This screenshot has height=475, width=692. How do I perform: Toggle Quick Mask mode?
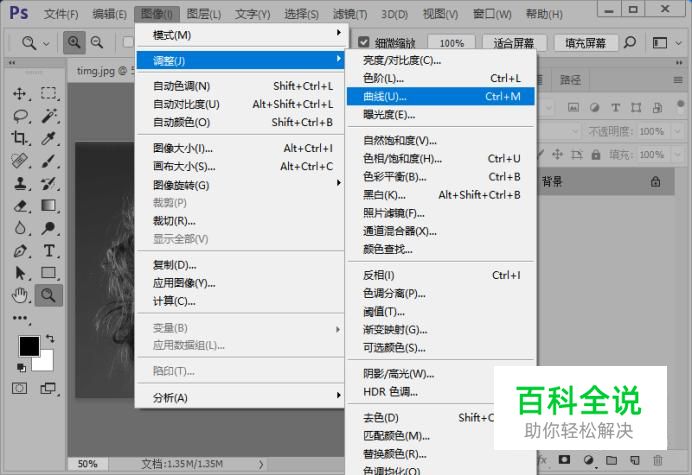point(19,388)
